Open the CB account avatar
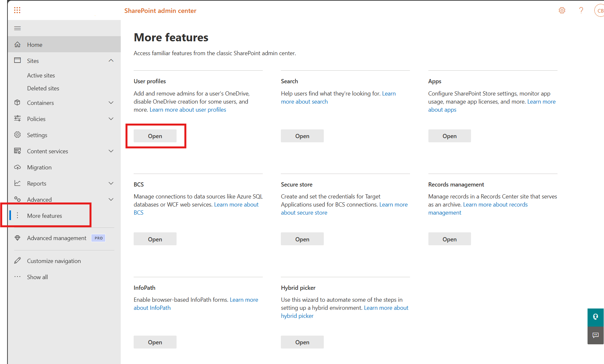The width and height of the screenshot is (604, 364). coord(599,10)
